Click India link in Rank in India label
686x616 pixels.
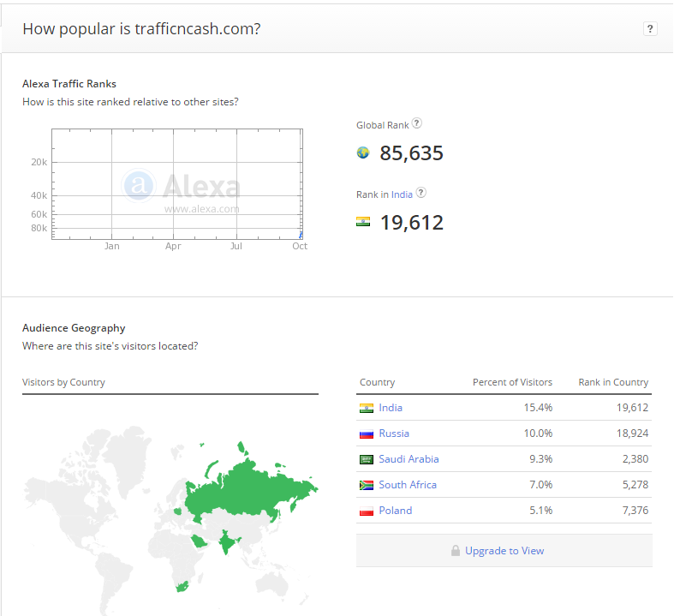pyautogui.click(x=403, y=194)
